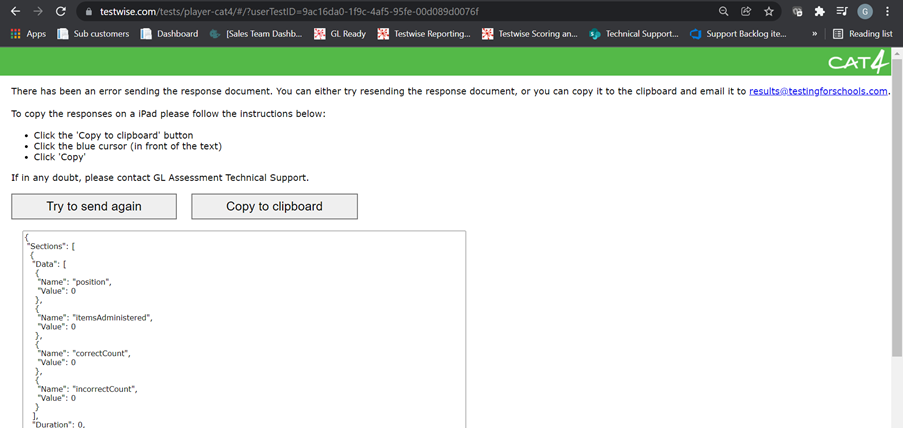Click the results@testingforschools.com email link
903x428 pixels.
[x=818, y=91]
